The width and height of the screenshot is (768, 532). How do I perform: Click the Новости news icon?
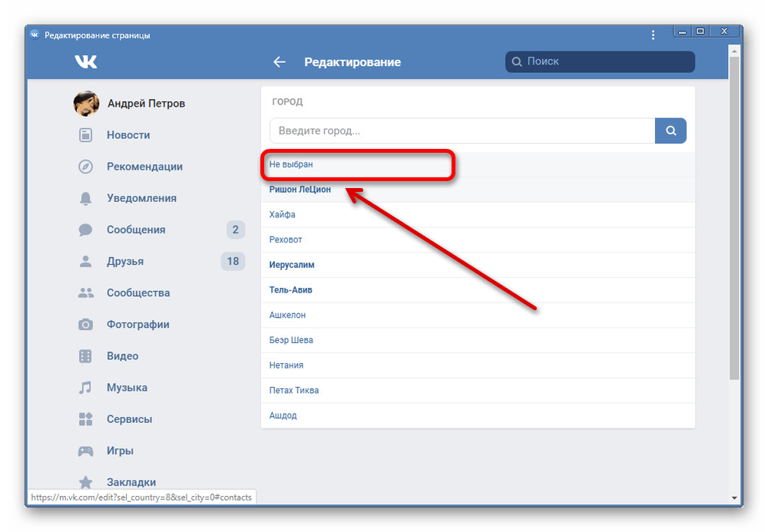tap(86, 135)
